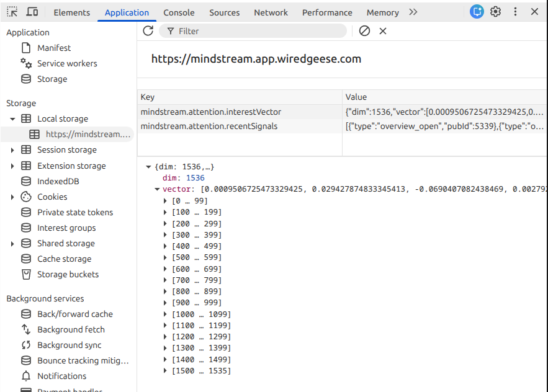The width and height of the screenshot is (548, 392).
Task: Click the refresh storage icon
Action: (x=148, y=31)
